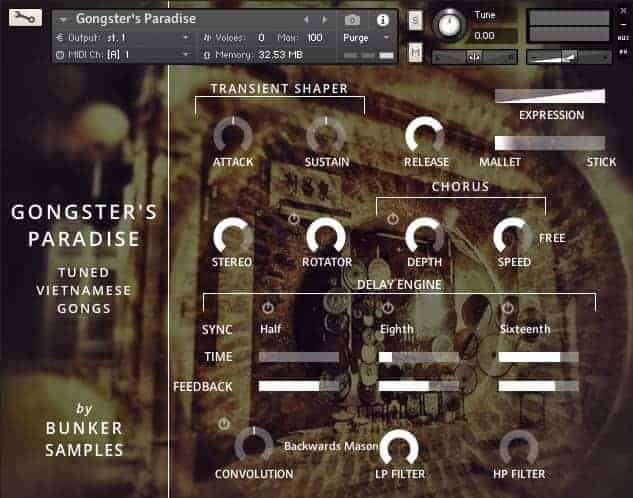Image resolution: width=633 pixels, height=498 pixels.
Task: Click the header pan slider
Action: pyautogui.click(x=474, y=57)
